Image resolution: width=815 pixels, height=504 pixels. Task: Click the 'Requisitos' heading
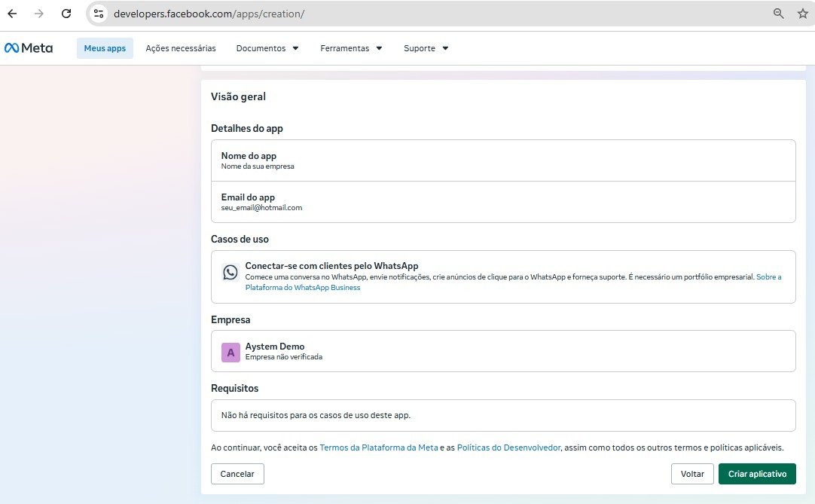(x=234, y=389)
